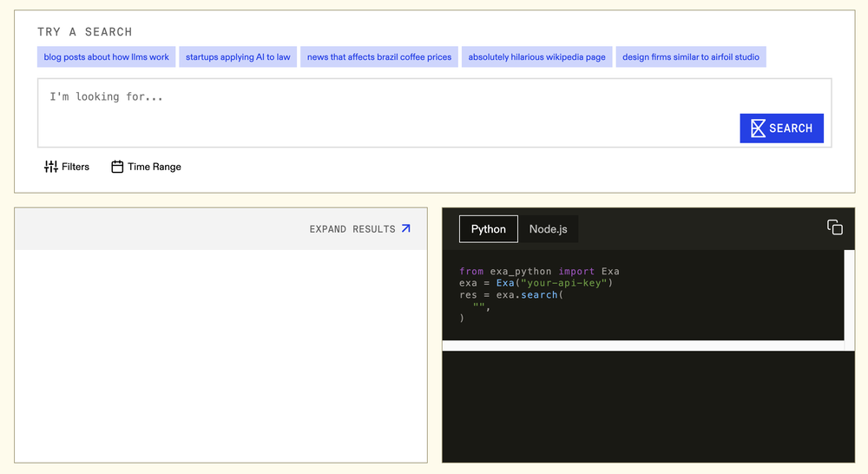Click the Time Range calendar icon
The height and width of the screenshot is (474, 868).
pyautogui.click(x=117, y=167)
